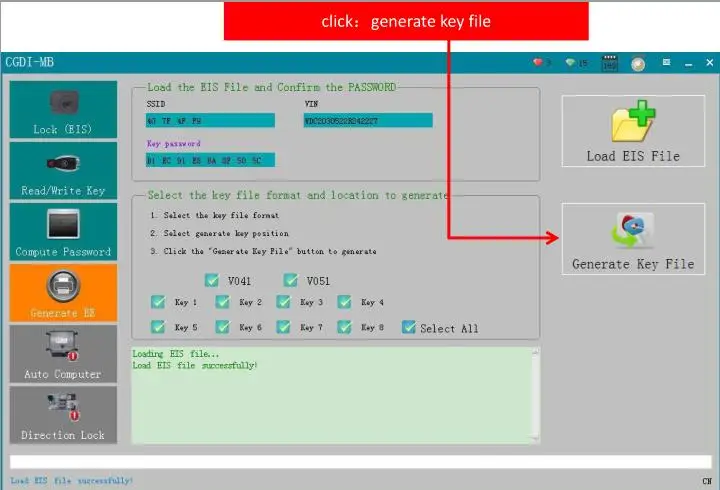Toggle the V041 format checkbox
720x490 pixels.
coord(212,280)
